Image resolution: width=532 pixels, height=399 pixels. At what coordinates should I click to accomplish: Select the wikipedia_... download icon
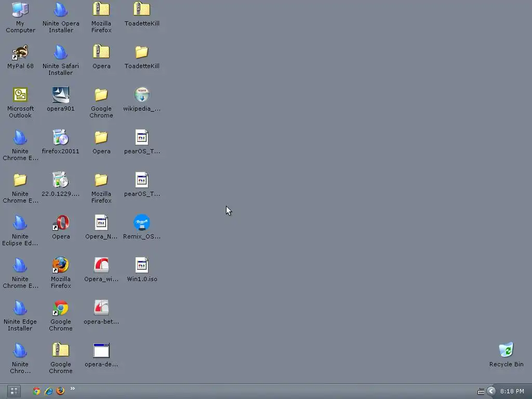142,95
